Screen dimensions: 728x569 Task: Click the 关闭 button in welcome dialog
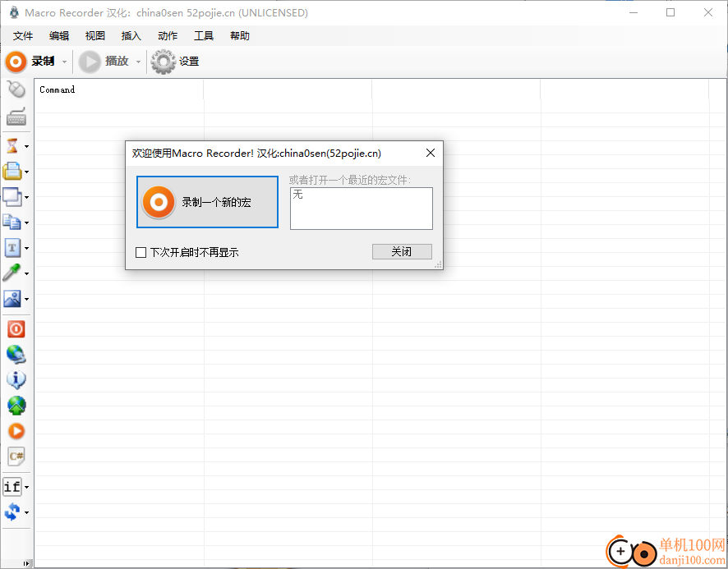(x=402, y=251)
